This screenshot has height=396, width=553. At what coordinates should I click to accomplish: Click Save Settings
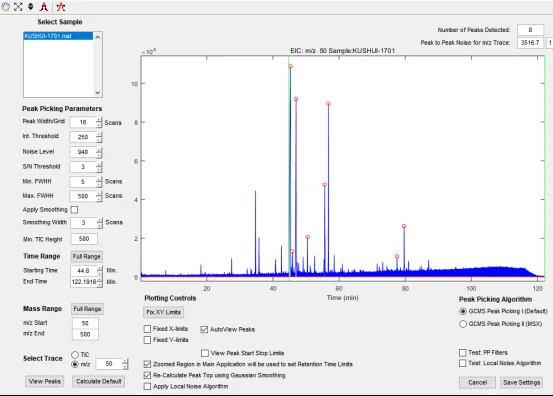pos(521,382)
